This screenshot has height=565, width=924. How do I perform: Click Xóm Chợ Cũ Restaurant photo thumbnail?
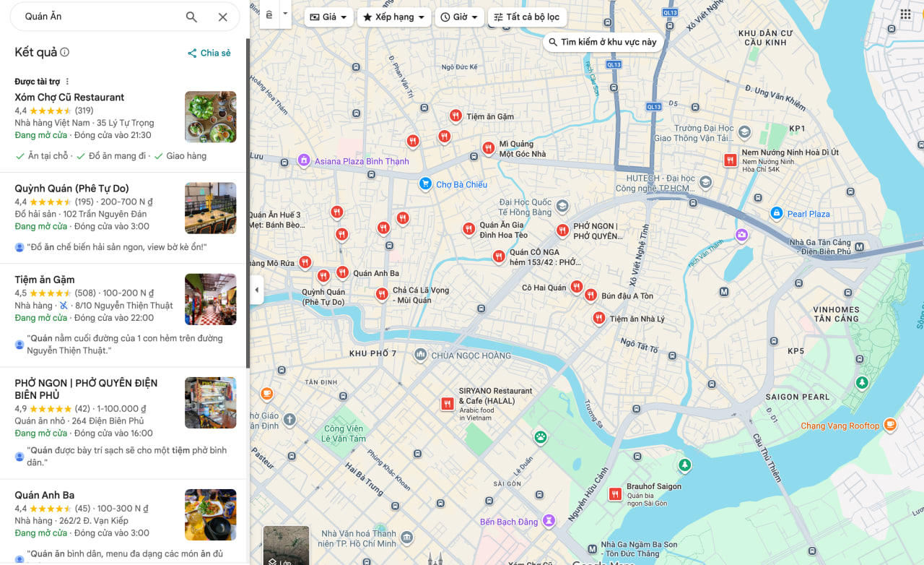211,117
